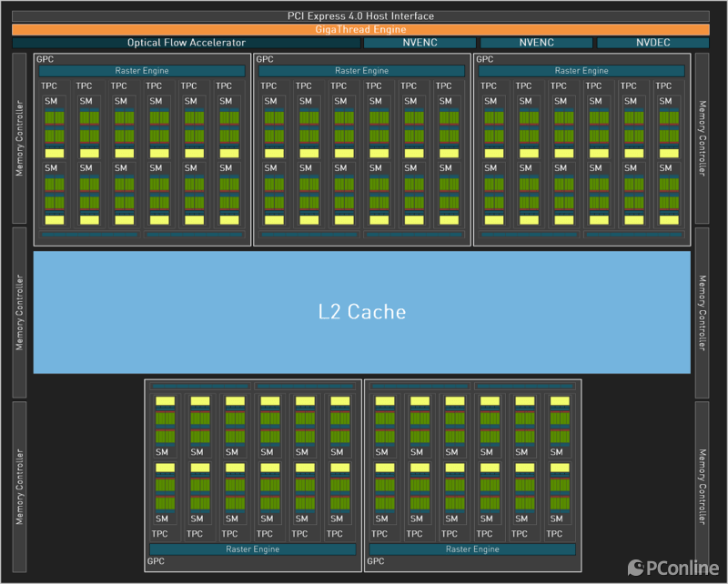The width and height of the screenshot is (728, 584).
Task: Select the middle-left Memory Controller block
Action: (x=19, y=312)
